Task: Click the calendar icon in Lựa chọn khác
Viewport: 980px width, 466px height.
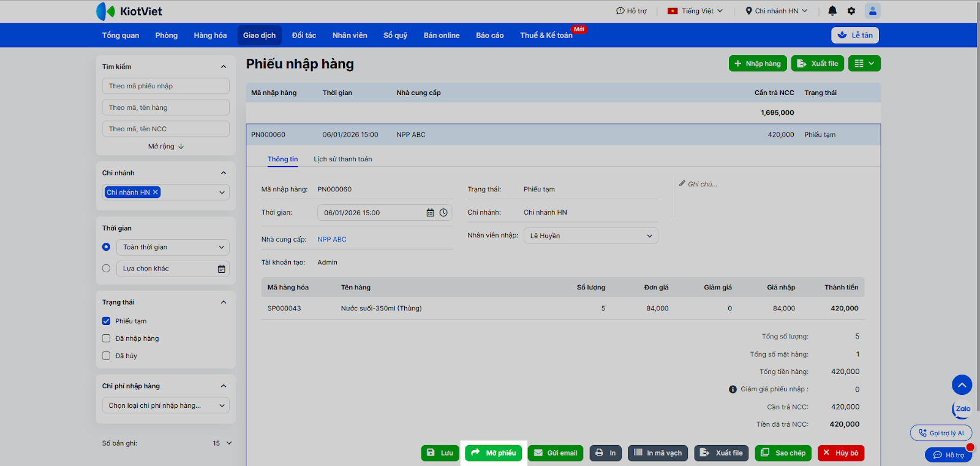Action: click(222, 269)
